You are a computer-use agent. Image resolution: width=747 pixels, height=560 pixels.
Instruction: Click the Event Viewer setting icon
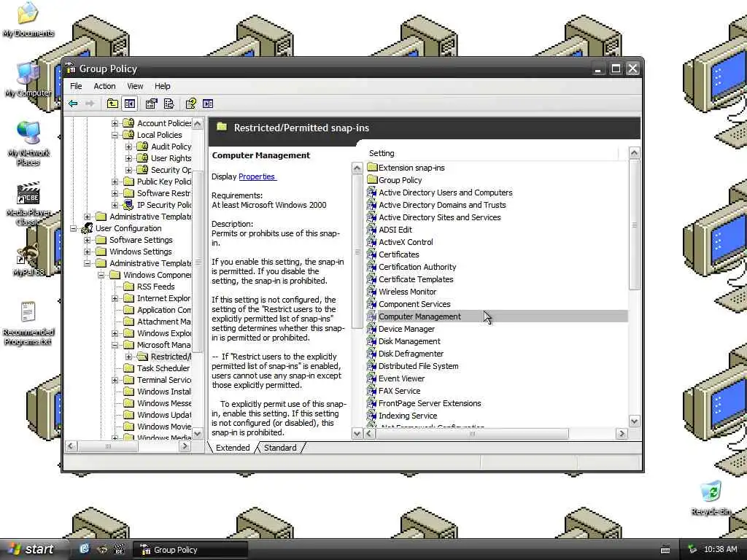click(372, 378)
